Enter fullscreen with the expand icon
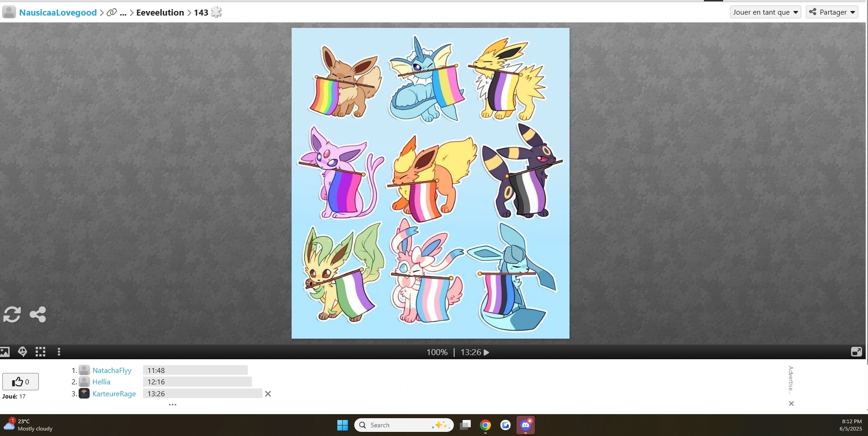 coord(856,352)
